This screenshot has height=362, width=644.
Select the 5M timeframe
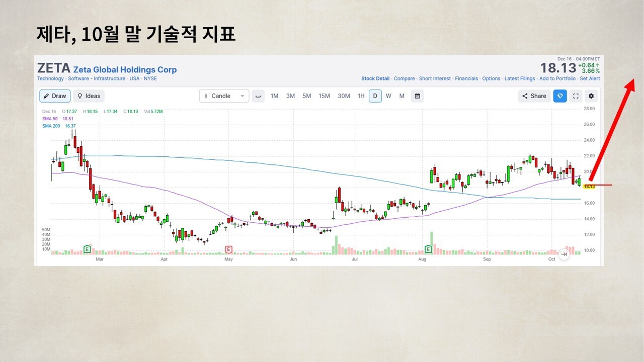(306, 96)
